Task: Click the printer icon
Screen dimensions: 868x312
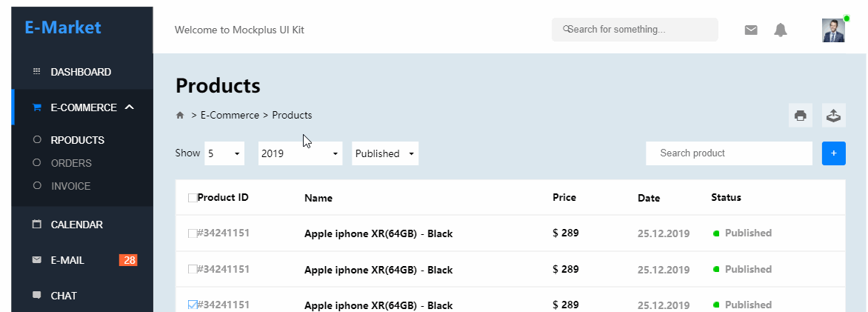Action: (x=800, y=116)
